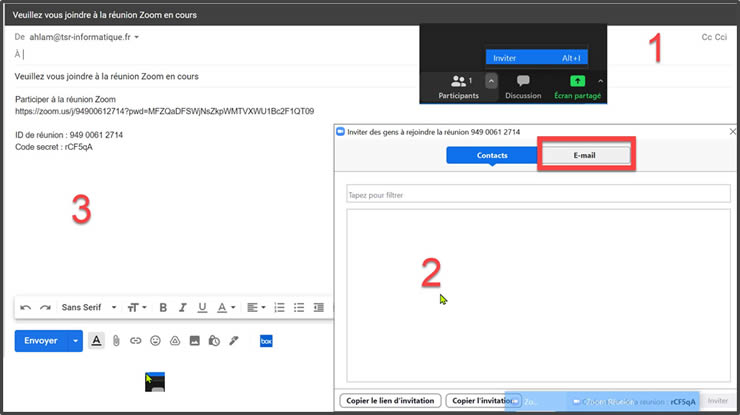The width and height of the screenshot is (740, 415).
Task: Insert files from Google Drive
Action: tap(175, 341)
